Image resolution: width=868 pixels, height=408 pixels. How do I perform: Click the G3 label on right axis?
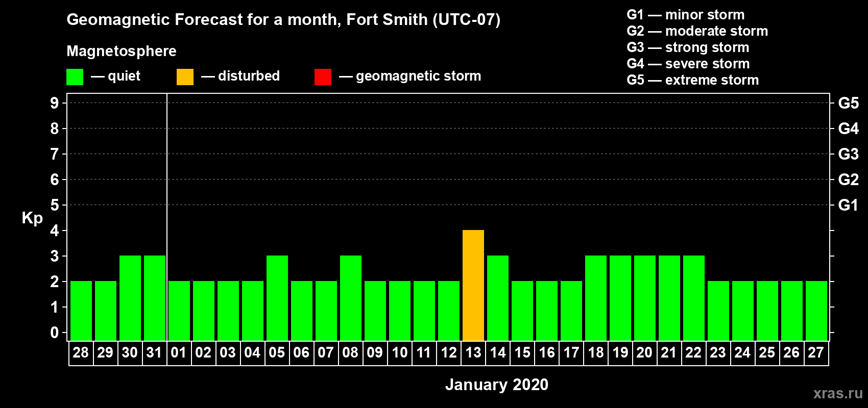(x=849, y=154)
